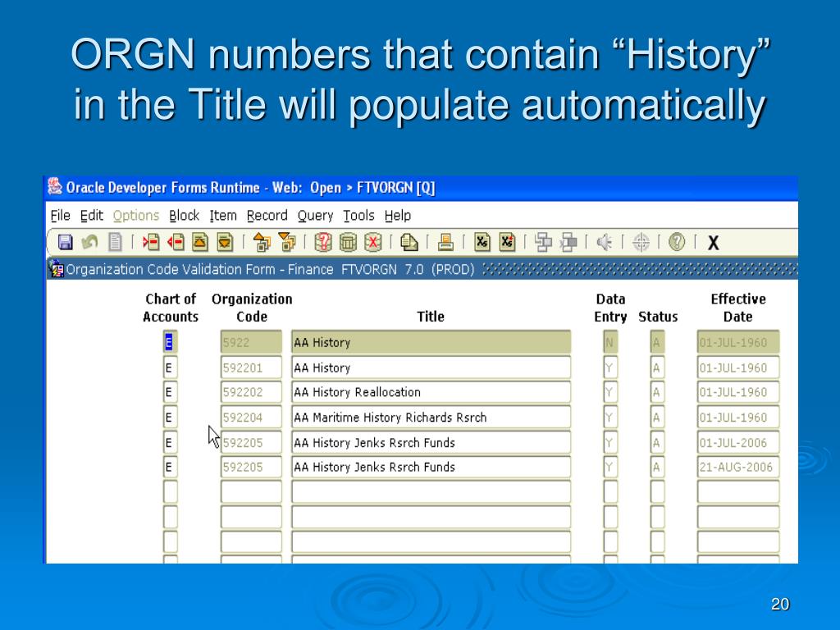Click Organization Code 592201

[x=251, y=367]
